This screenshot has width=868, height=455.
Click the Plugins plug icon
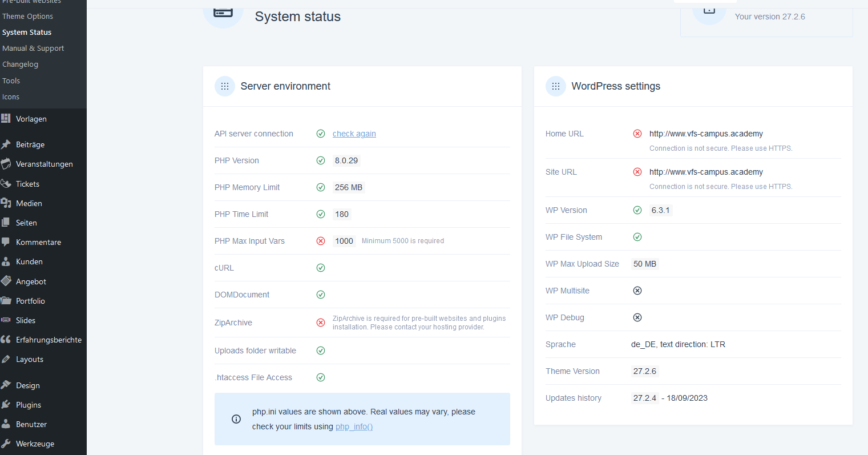pos(6,405)
